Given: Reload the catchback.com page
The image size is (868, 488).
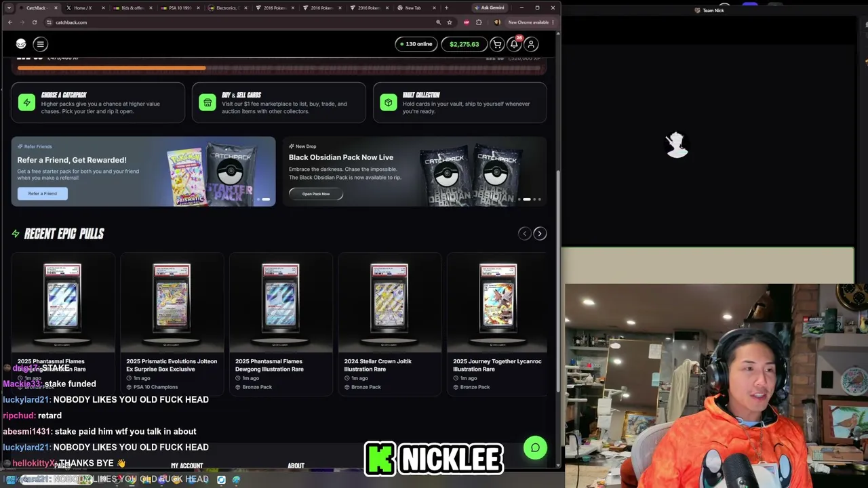Looking at the screenshot, I should [x=34, y=22].
